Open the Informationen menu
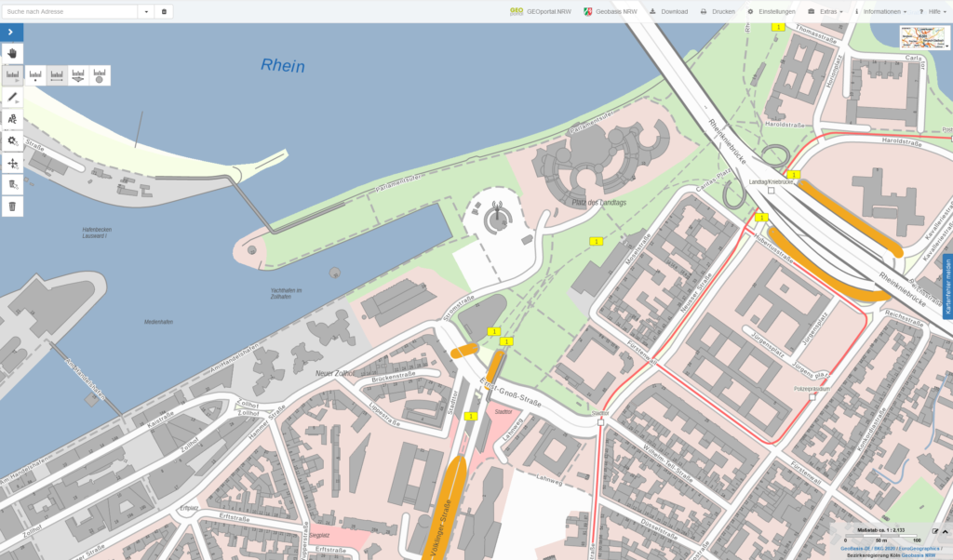 point(879,11)
